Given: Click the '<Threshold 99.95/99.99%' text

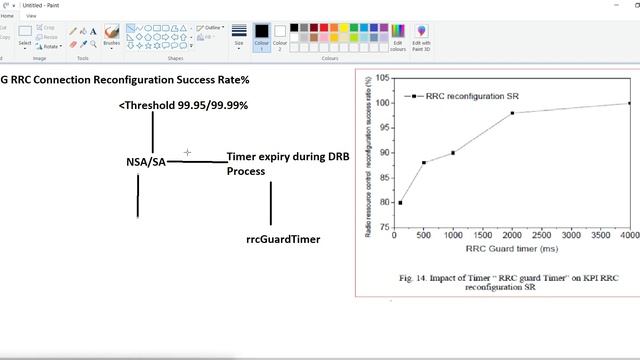Looking at the screenshot, I should pyautogui.click(x=183, y=105).
